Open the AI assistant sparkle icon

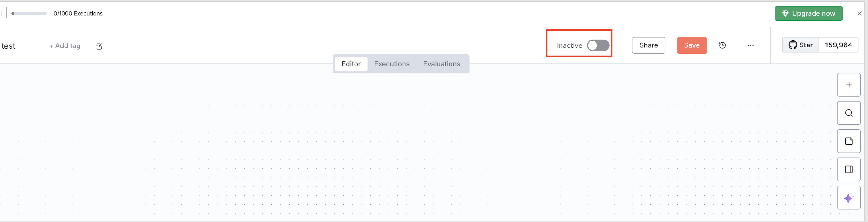click(x=849, y=198)
